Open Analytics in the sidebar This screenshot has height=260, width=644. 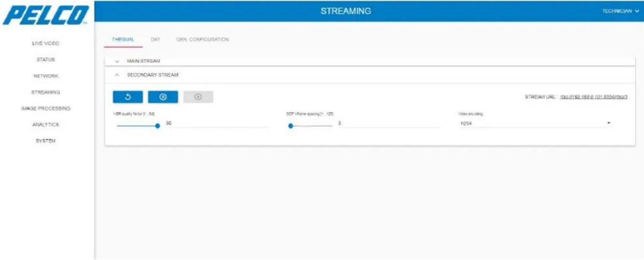[46, 124]
